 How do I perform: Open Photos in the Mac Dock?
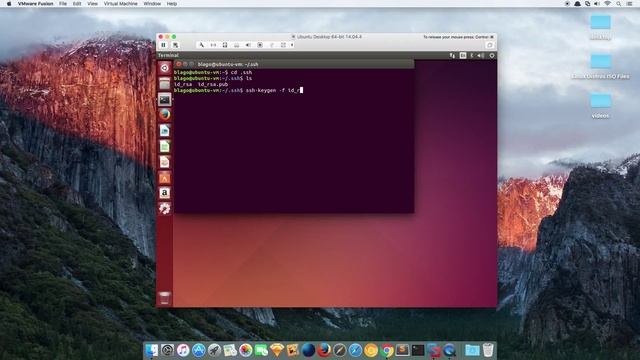coord(245,350)
